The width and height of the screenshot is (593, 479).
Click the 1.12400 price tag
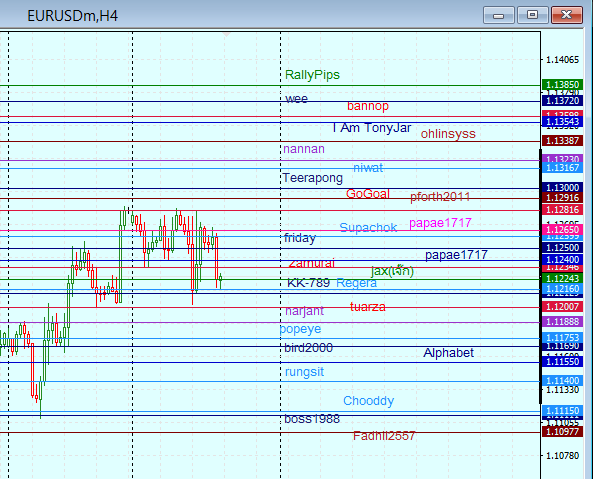pyautogui.click(x=562, y=260)
